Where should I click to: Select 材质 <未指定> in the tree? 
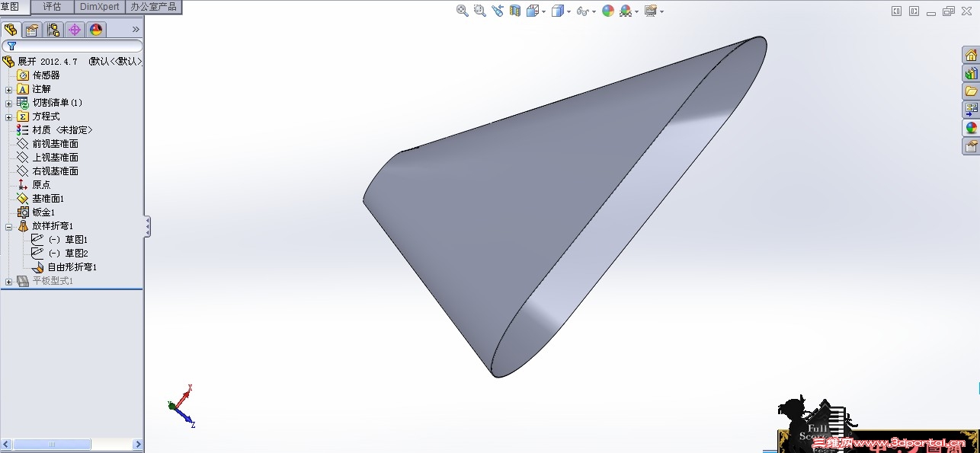click(x=54, y=129)
